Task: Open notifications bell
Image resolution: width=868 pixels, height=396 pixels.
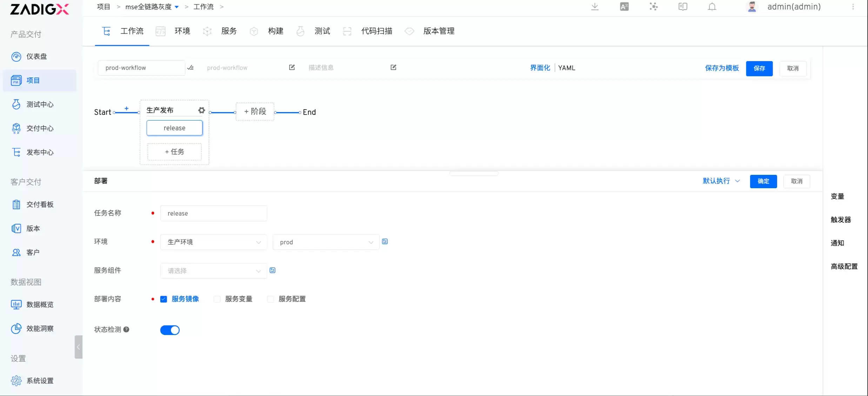Action: click(712, 7)
